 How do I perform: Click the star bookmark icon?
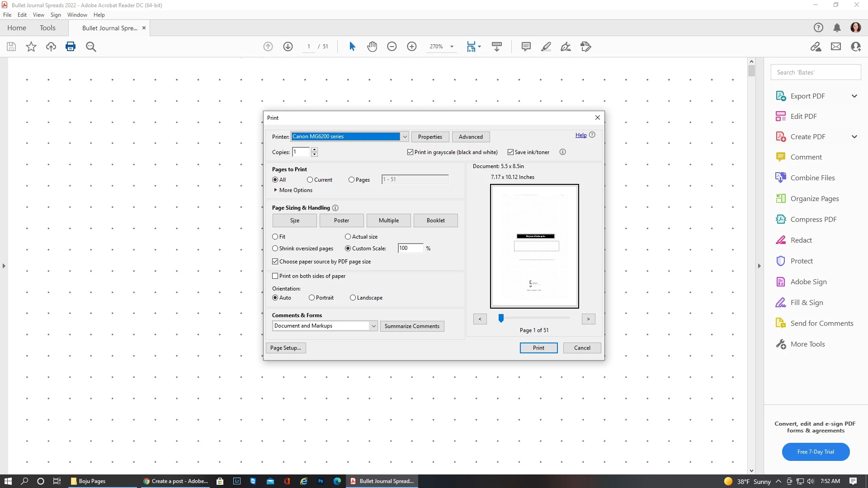31,47
